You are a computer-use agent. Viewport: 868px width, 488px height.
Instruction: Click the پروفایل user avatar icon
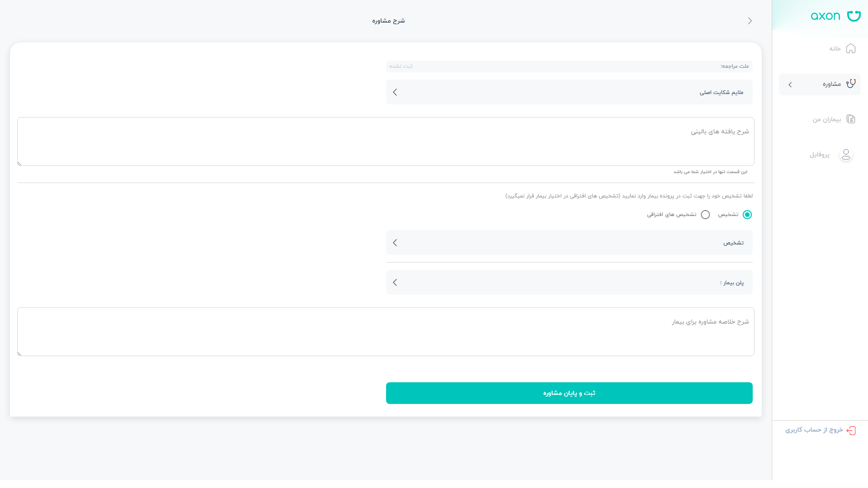(x=846, y=155)
